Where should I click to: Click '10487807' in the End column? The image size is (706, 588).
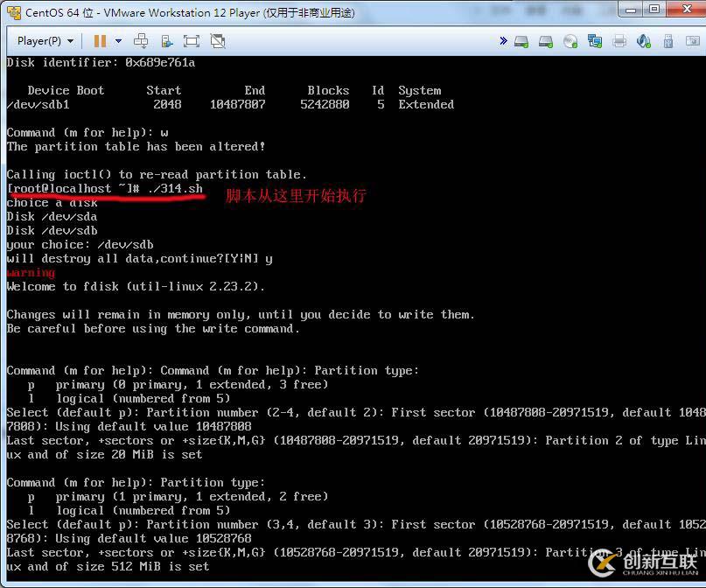(x=238, y=104)
